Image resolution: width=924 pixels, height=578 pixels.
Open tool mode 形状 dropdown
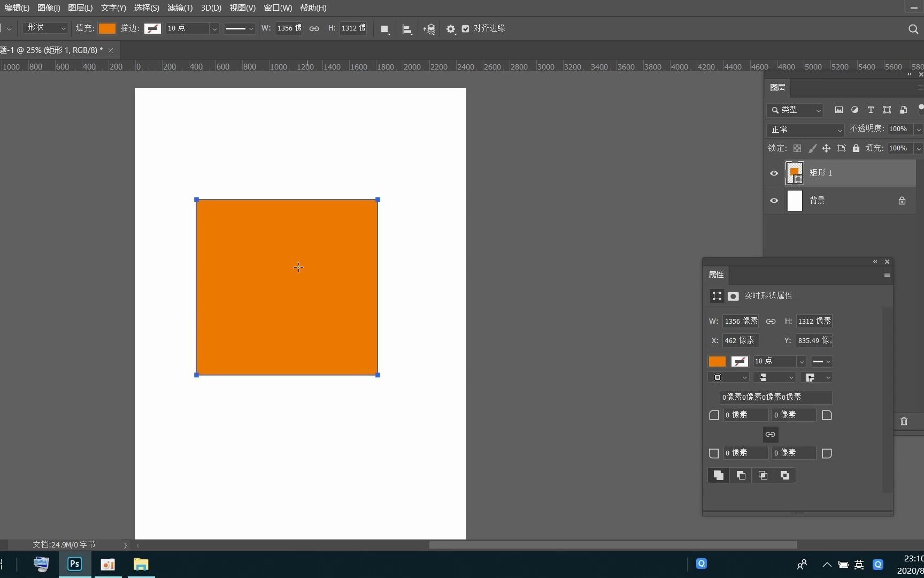point(45,28)
